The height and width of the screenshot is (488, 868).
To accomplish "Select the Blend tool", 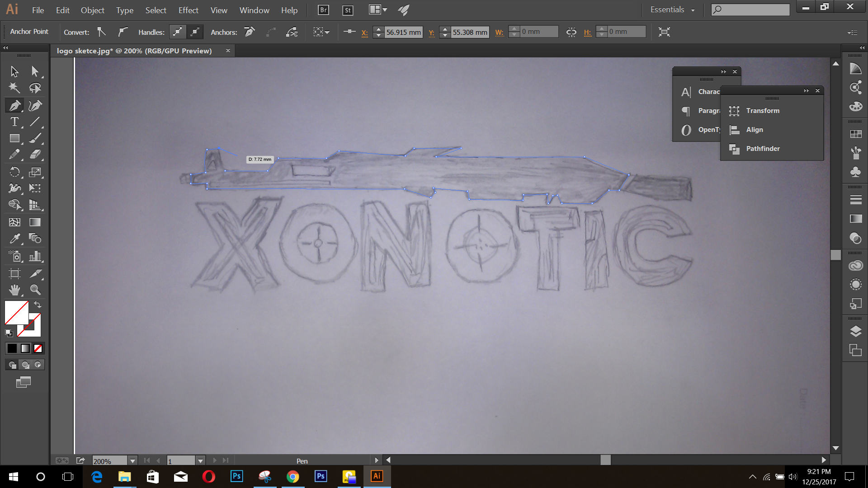I will pos(35,239).
